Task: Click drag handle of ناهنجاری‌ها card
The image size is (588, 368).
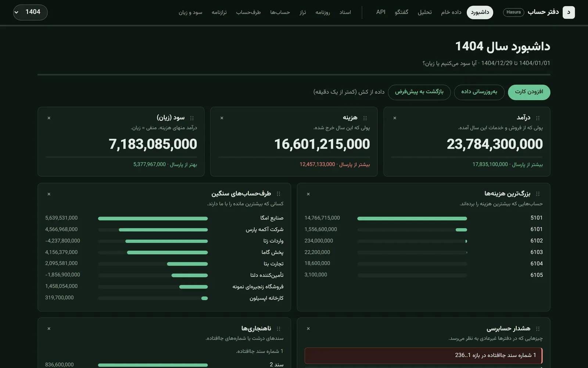Action: tap(279, 329)
